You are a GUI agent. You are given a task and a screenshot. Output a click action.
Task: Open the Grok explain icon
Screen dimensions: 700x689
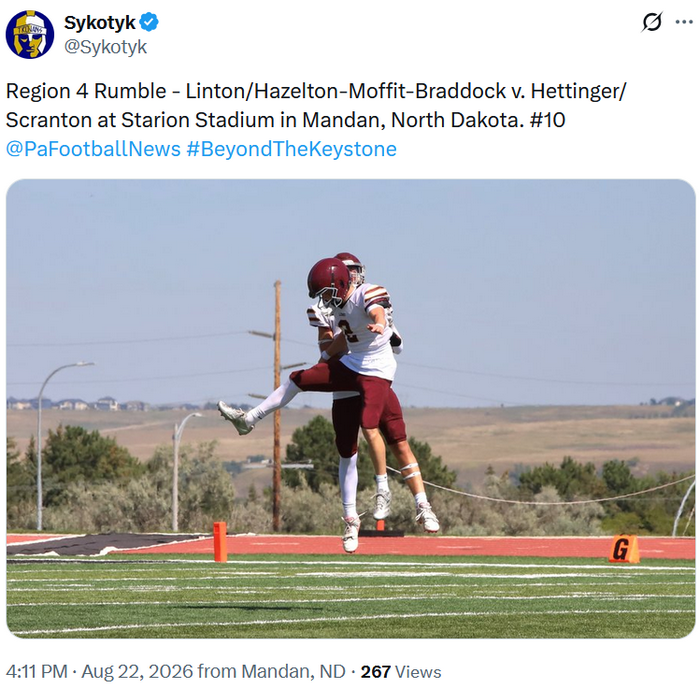[x=652, y=22]
